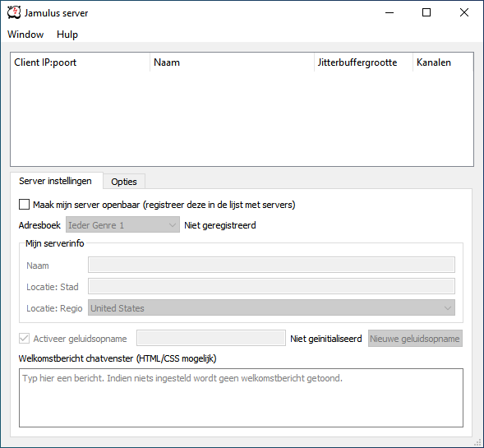The height and width of the screenshot is (448, 484).
Task: Open the Adresboek Ieder Genre 1 dropdown
Action: point(122,224)
